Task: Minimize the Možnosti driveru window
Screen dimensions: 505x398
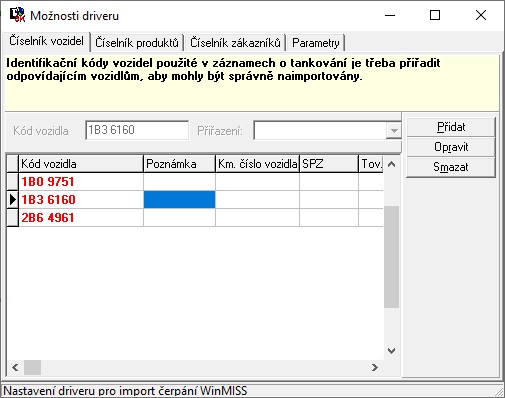Action: pyautogui.click(x=390, y=15)
